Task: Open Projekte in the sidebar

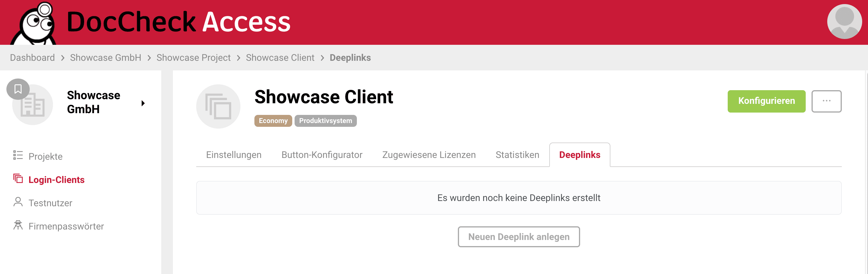Action: click(45, 156)
